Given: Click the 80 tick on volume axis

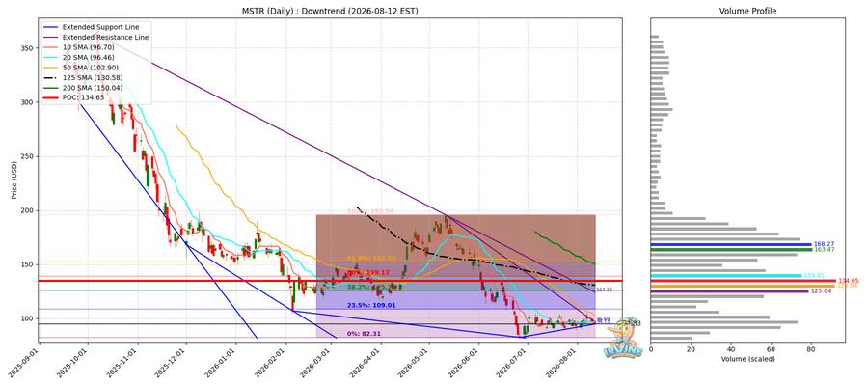Looking at the screenshot, I should click(811, 349).
